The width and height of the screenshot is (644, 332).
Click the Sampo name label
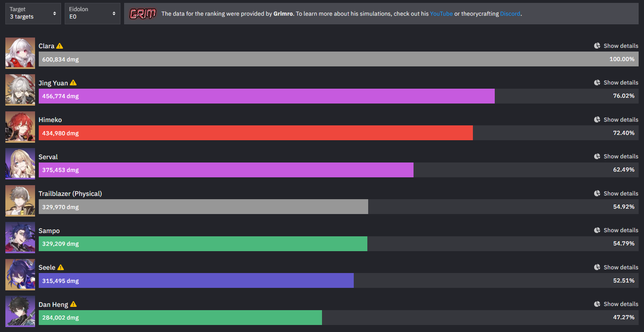49,231
